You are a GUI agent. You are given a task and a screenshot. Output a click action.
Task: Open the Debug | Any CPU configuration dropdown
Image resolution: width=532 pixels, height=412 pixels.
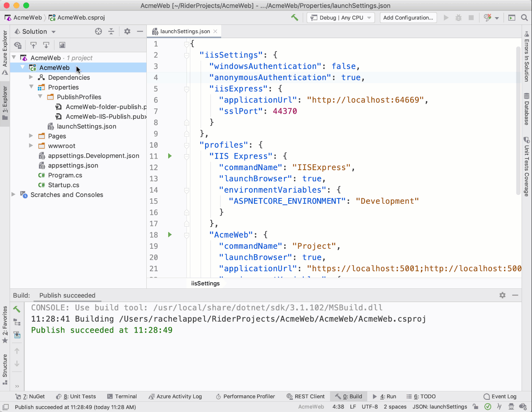pos(340,18)
